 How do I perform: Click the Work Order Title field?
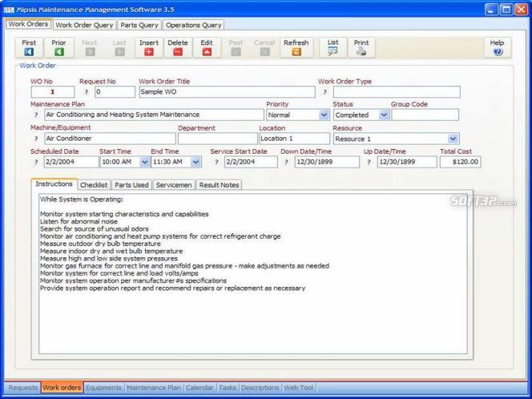[227, 92]
